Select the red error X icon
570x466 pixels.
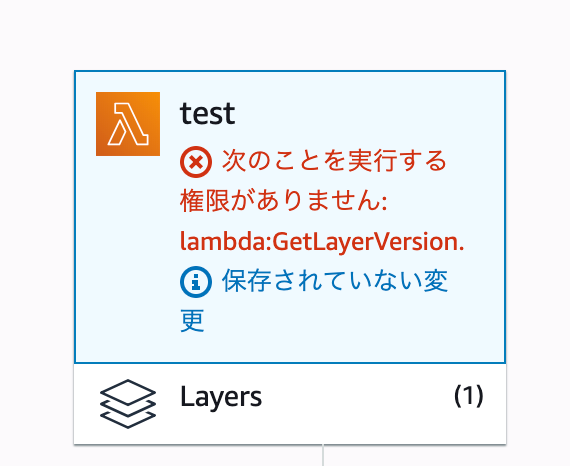coord(196,162)
